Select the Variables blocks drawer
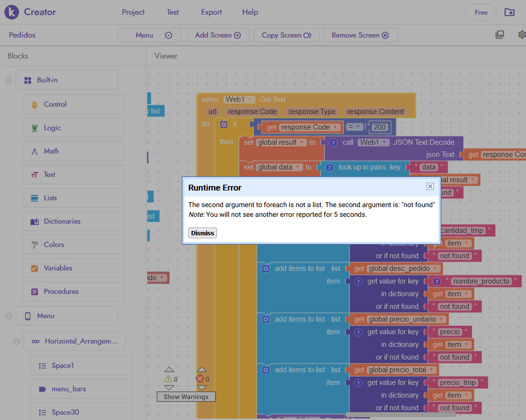The image size is (526, 420). click(x=73, y=268)
